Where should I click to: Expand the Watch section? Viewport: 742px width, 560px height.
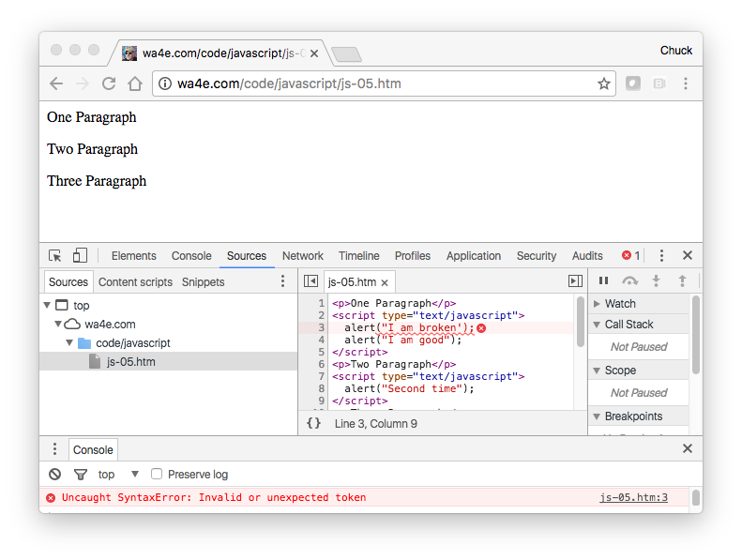pos(597,304)
